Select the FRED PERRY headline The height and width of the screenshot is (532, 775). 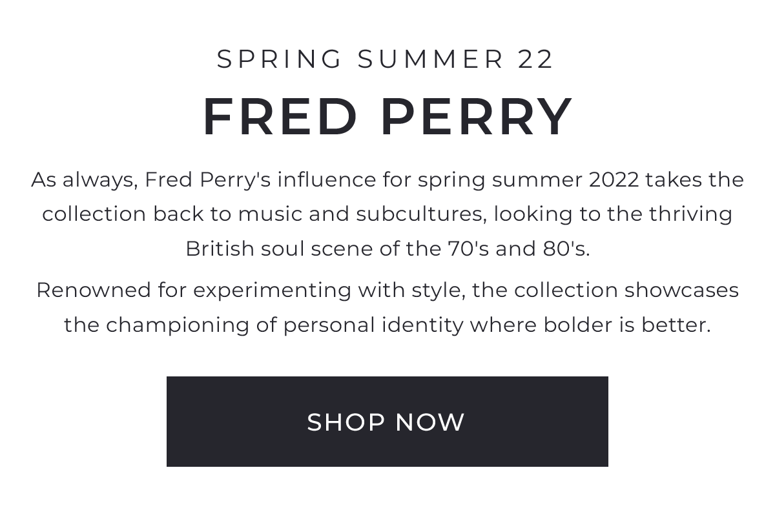(387, 118)
